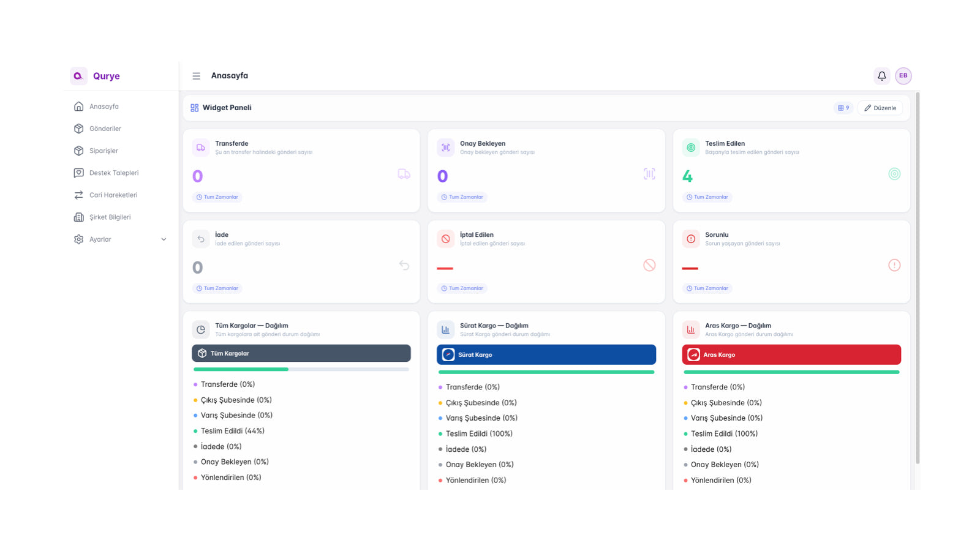Image resolution: width=980 pixels, height=551 pixels.
Task: Click the widget count 9 badge
Action: pos(843,108)
